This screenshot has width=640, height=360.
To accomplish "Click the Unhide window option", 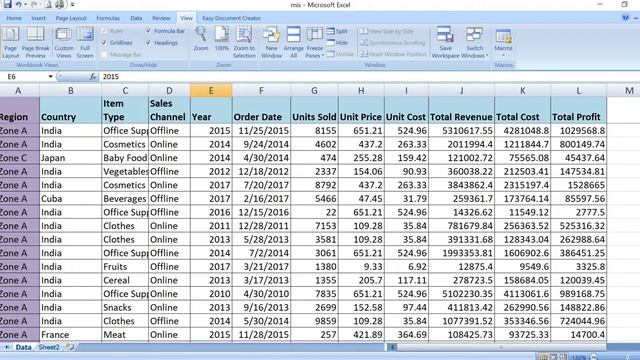I will [x=340, y=54].
